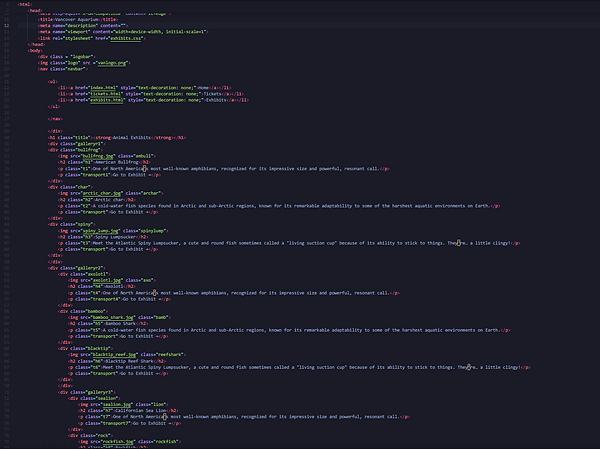Click the "bamb" image class name
The height and width of the screenshot is (449, 600).
160,317
